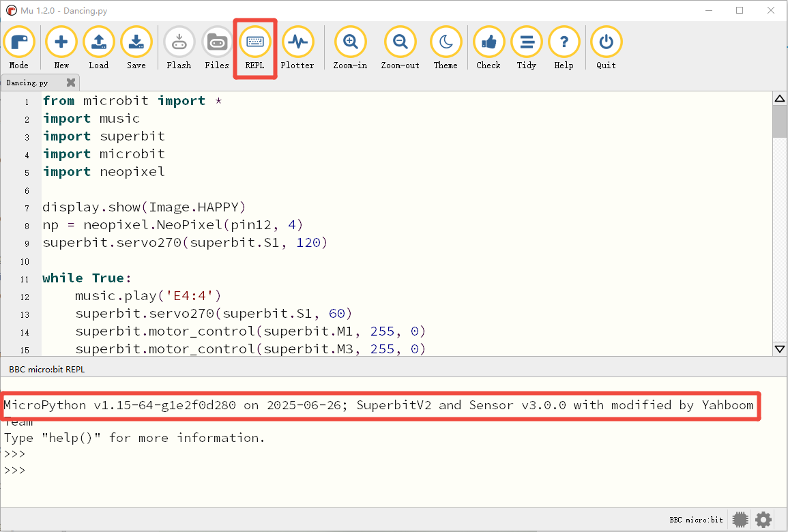
Task: Click the editor scrollbar down arrow
Action: 779,349
